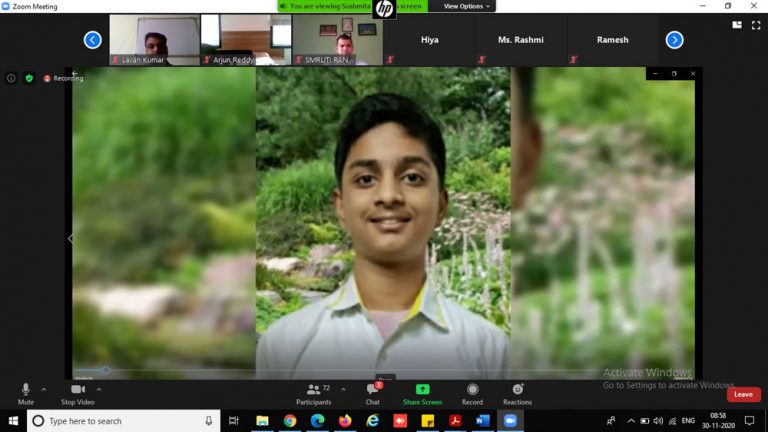Click back arrow in shared photo viewer
The image size is (768, 432).
pos(74,73)
